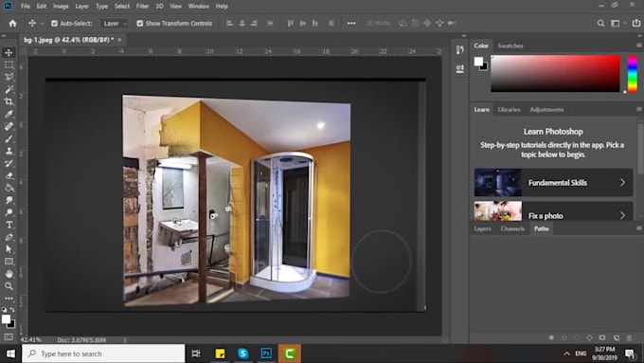Swap foreground and background colors
The image size is (644, 363).
12,310
